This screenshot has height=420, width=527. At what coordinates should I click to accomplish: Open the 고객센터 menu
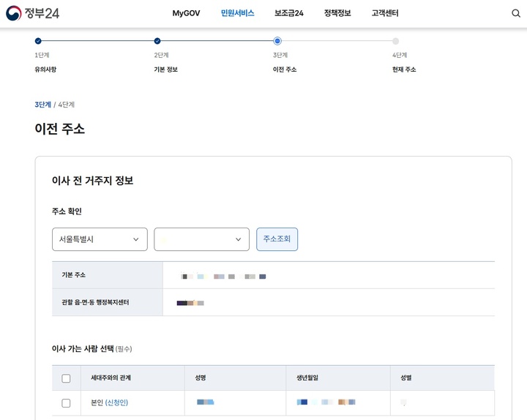pos(385,13)
